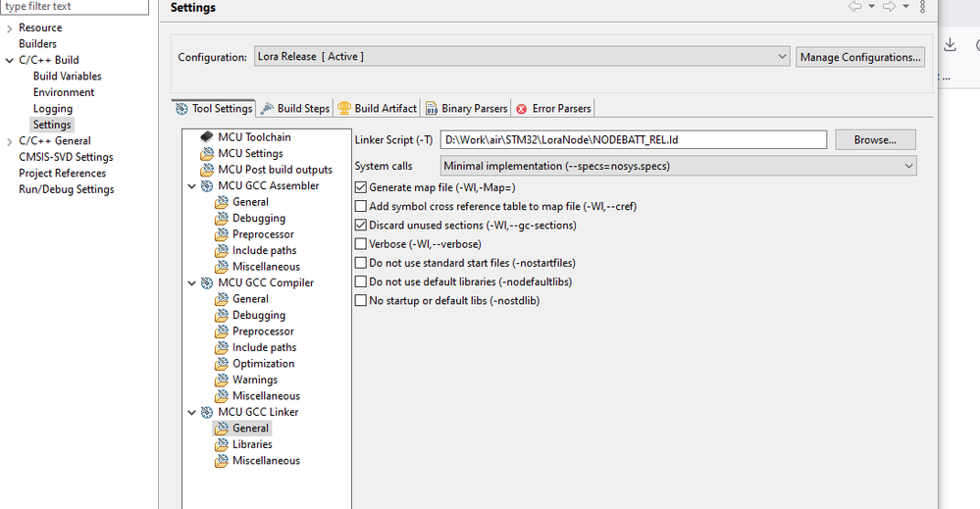Open the three-dot view menu
Screen dimensions: 980x509
922,7
